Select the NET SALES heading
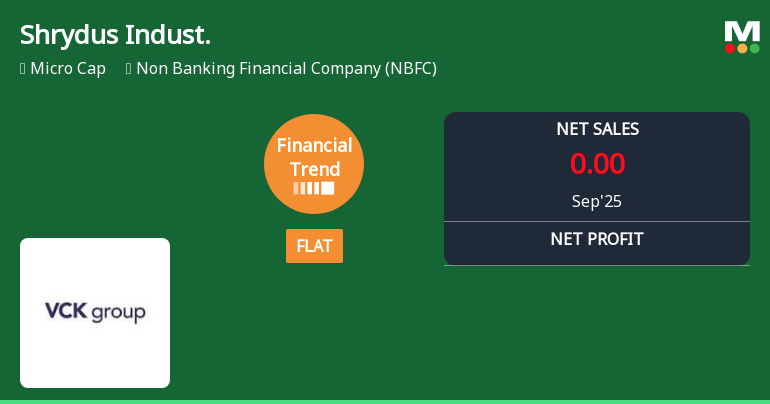 pyautogui.click(x=597, y=129)
